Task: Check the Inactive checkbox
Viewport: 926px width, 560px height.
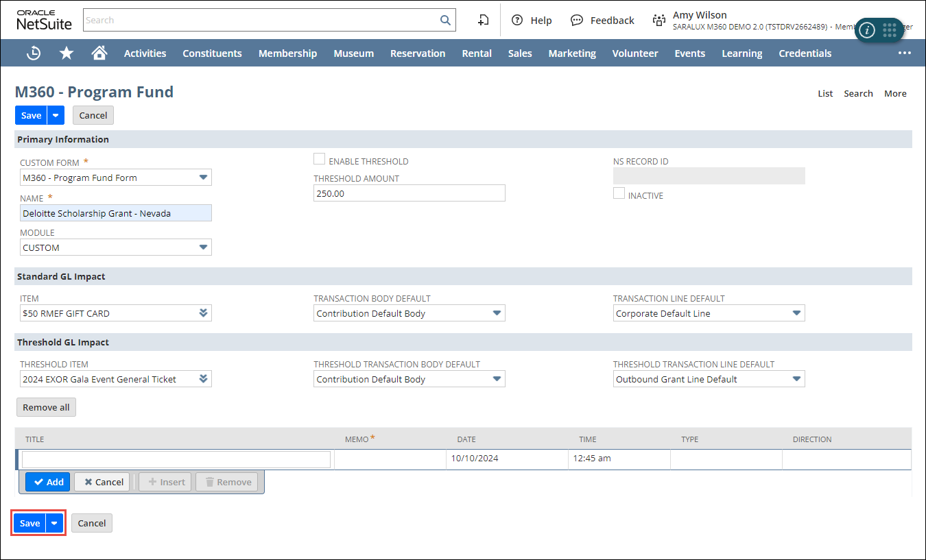Action: click(619, 193)
